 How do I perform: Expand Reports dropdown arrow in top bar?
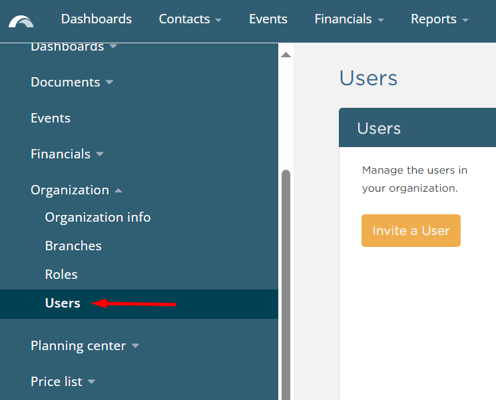click(x=465, y=20)
